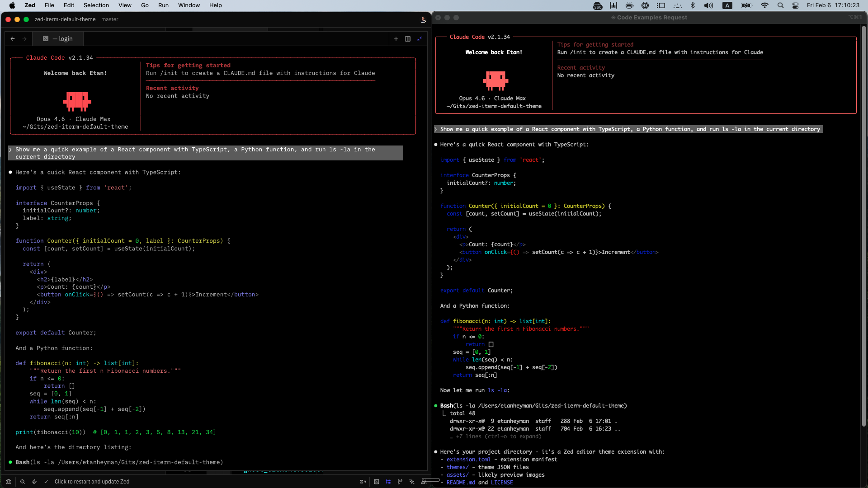868x488 pixels.
Task: Click the 1Password menu bar icon
Action: pyautogui.click(x=645, y=5)
